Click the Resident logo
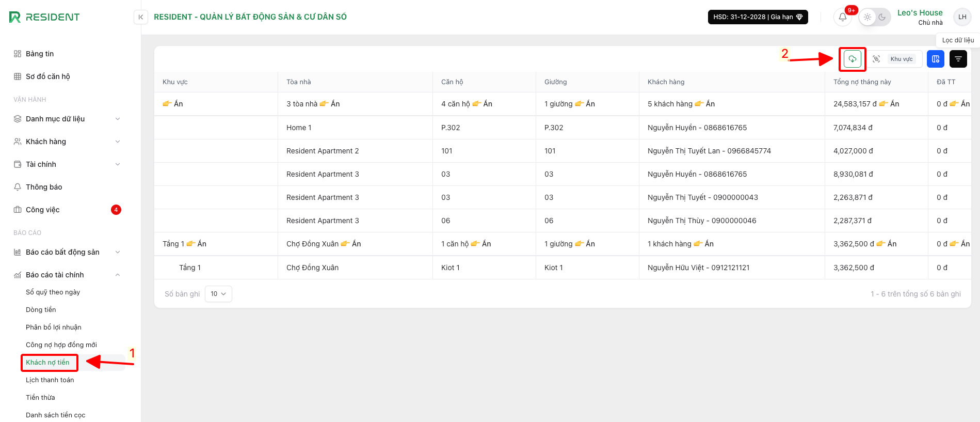The width and height of the screenshot is (980, 422). pos(44,17)
